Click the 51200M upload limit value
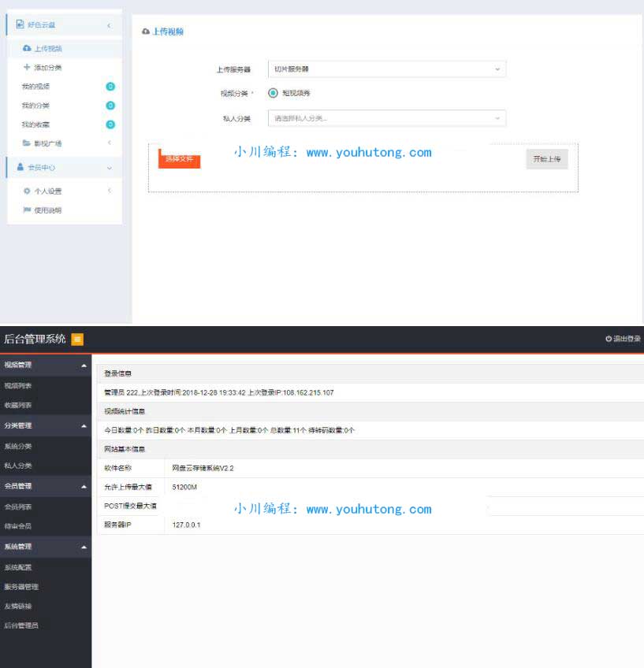The height and width of the screenshot is (668, 644). click(184, 487)
